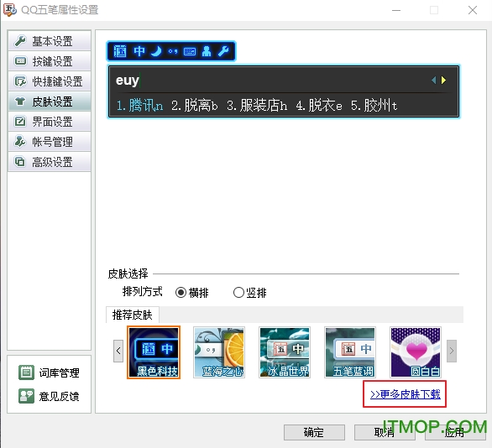This screenshot has height=448, width=492.
Task: Click the yellow next page arrow in the candidate window
Action: (x=443, y=81)
